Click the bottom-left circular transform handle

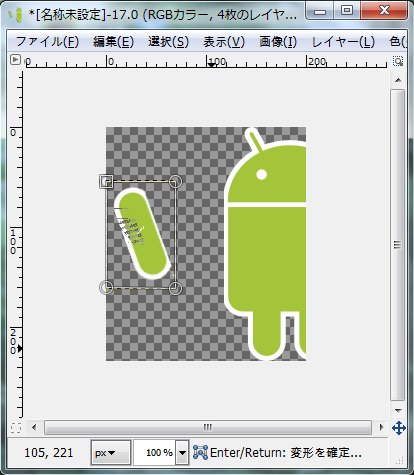106,287
